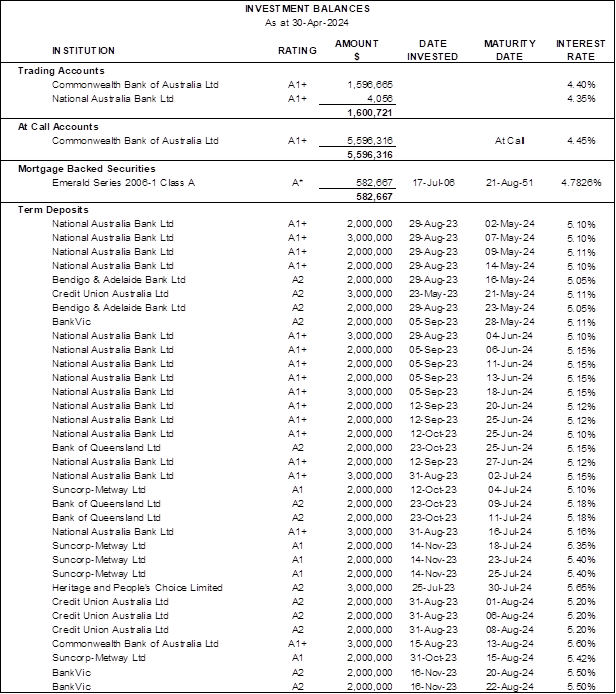Viewport: 616px width, 694px height.
Task: Click the maturity date 23-Jul-24
Action: [x=509, y=560]
